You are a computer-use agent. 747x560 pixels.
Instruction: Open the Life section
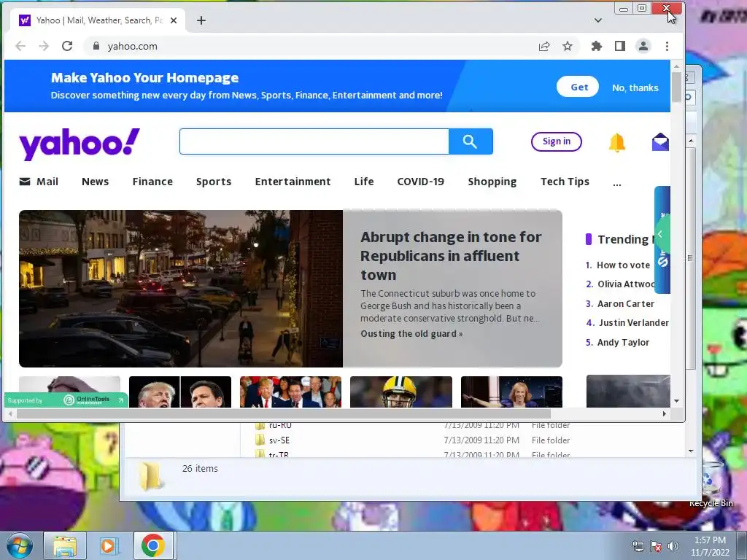pos(364,182)
